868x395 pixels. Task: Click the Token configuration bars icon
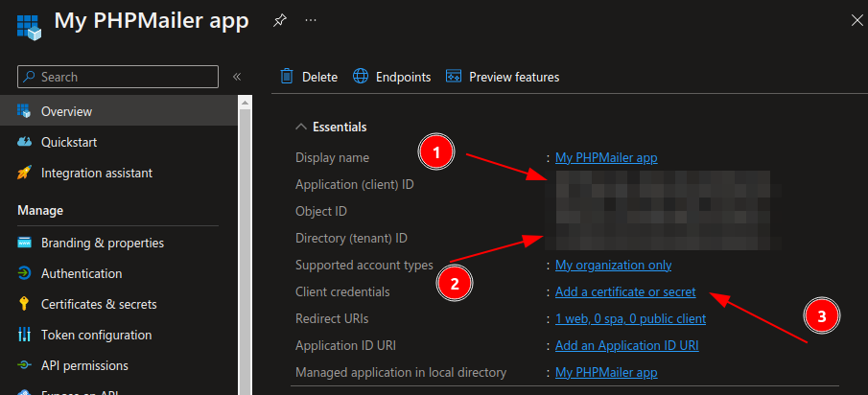24,335
